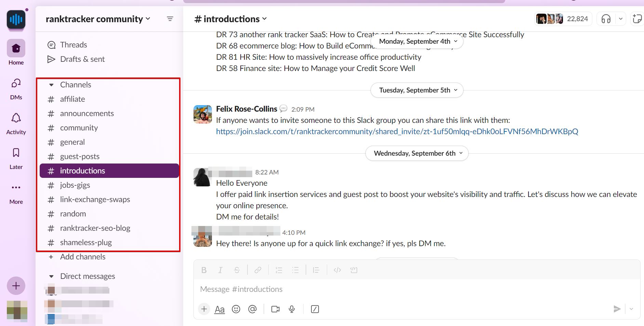Image resolution: width=644 pixels, height=326 pixels.
Task: Open the jobs-gigs channel
Action: click(x=109, y=185)
